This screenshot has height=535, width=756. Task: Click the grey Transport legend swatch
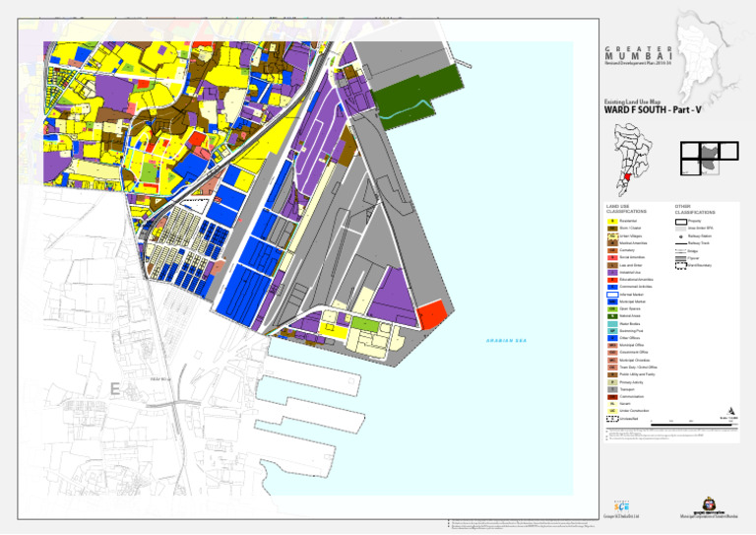(612, 389)
